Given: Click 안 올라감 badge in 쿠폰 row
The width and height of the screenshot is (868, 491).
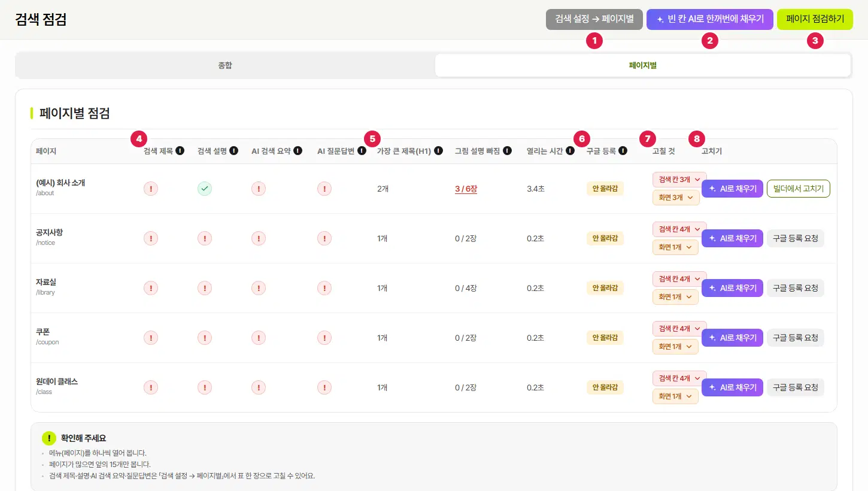Looking at the screenshot, I should pos(605,338).
